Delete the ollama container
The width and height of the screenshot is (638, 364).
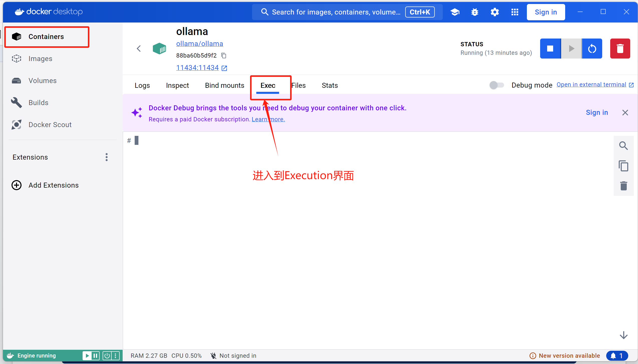(x=620, y=49)
